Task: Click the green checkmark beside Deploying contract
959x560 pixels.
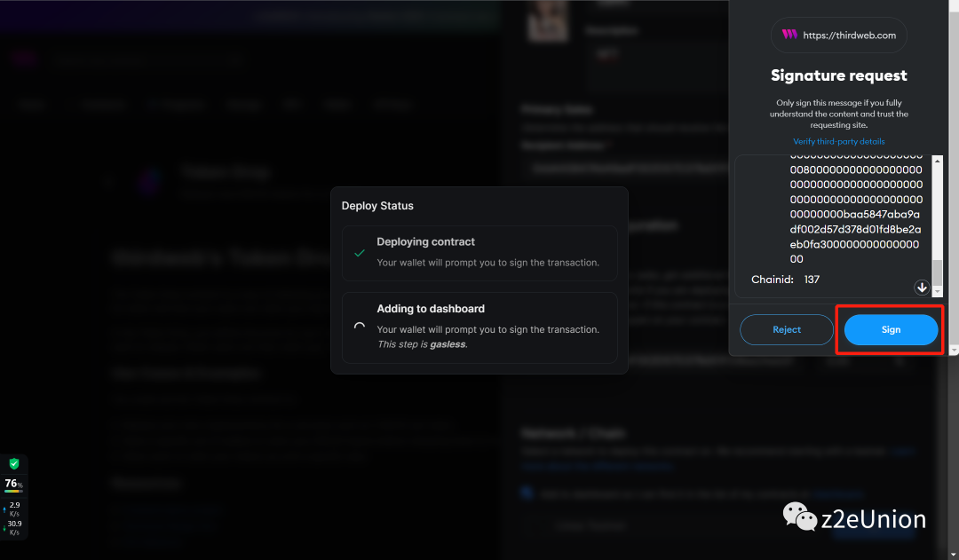Action: coord(360,253)
